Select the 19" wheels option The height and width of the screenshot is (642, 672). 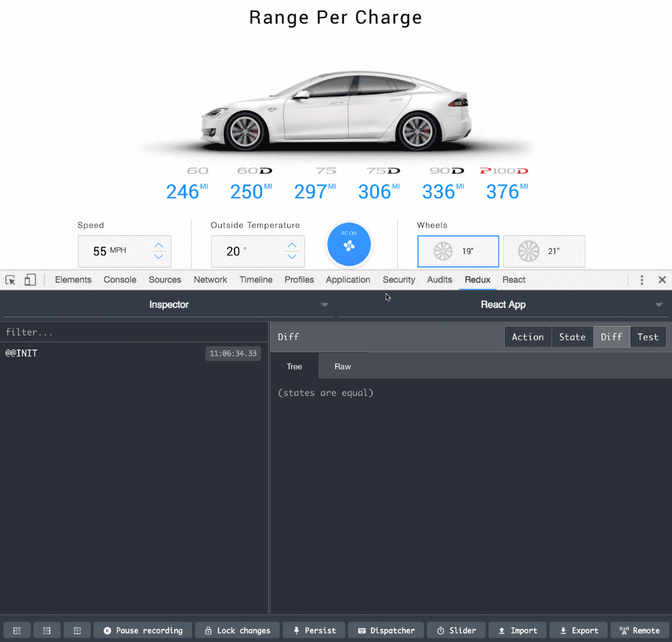[x=458, y=251]
